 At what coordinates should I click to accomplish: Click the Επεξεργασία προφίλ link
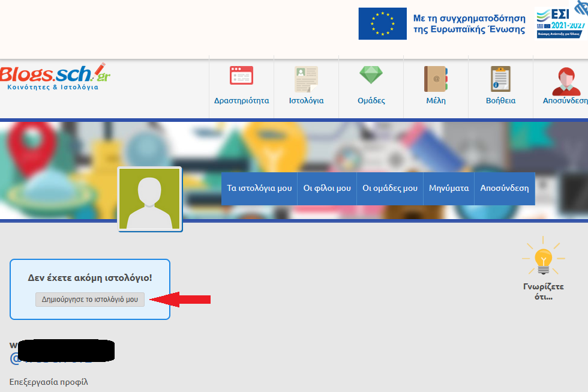point(49,382)
